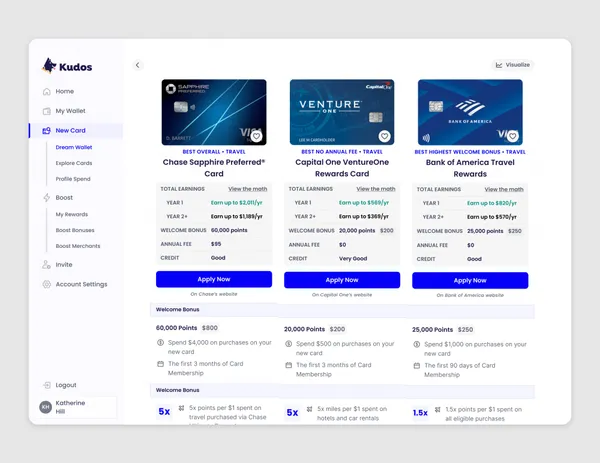
Task: Open Dream Wallet subsection
Action: click(74, 147)
